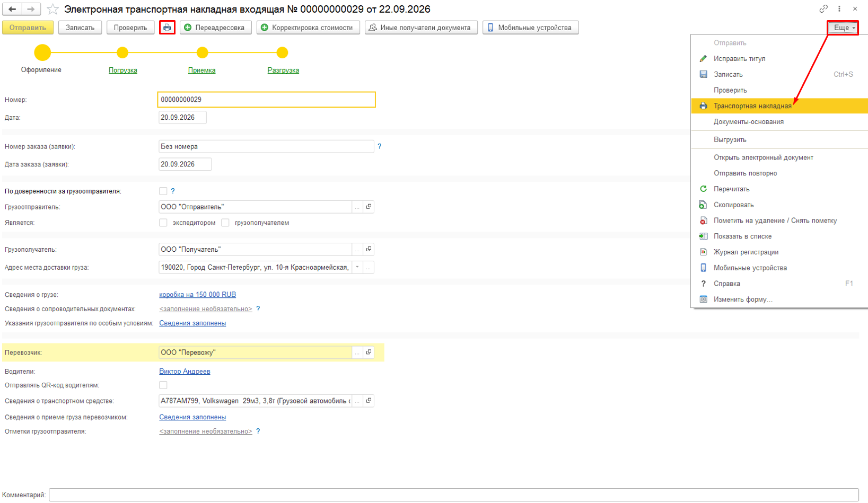Add document to favorites with the star
The image size is (868, 503).
click(x=52, y=9)
